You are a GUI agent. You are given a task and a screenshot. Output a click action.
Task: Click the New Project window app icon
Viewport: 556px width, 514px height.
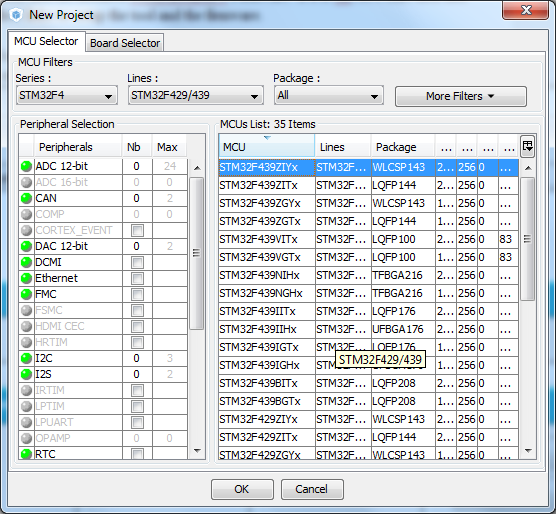click(x=16, y=15)
